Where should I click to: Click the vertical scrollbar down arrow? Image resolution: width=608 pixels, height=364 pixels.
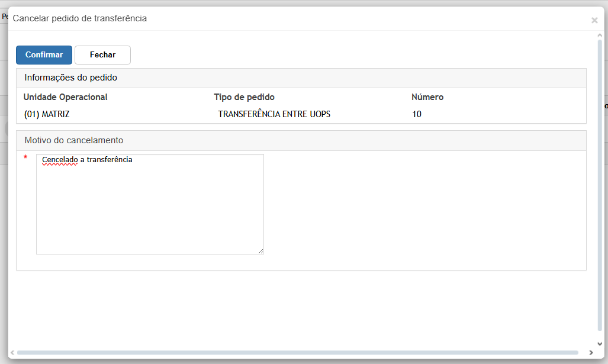600,344
